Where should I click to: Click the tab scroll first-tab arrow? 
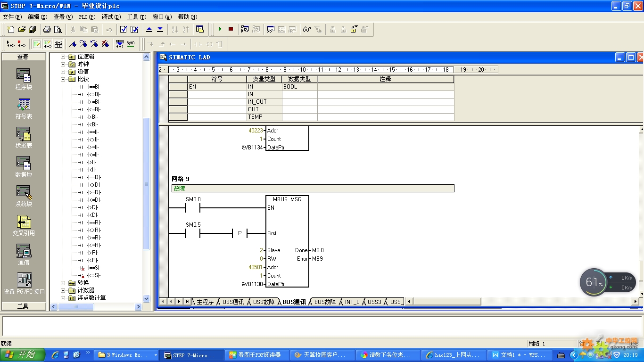pyautogui.click(x=163, y=302)
